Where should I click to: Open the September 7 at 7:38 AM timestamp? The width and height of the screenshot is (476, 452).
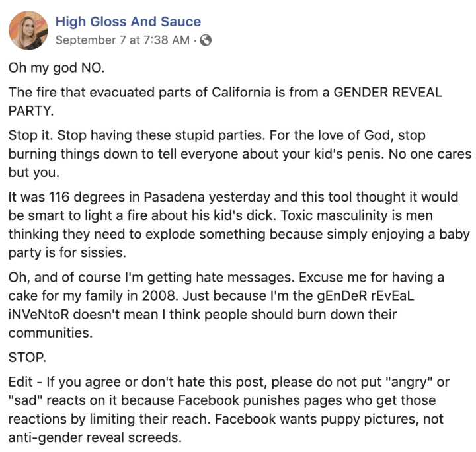(x=123, y=40)
